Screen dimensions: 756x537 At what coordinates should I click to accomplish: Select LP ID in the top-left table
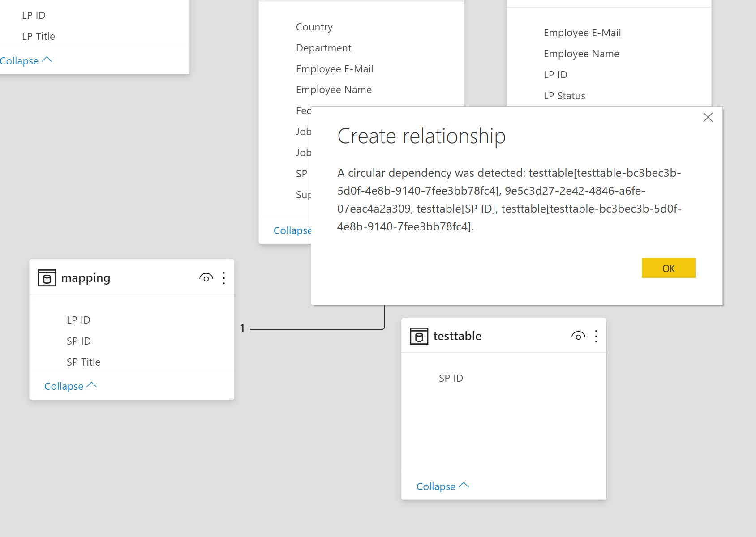[x=34, y=15]
